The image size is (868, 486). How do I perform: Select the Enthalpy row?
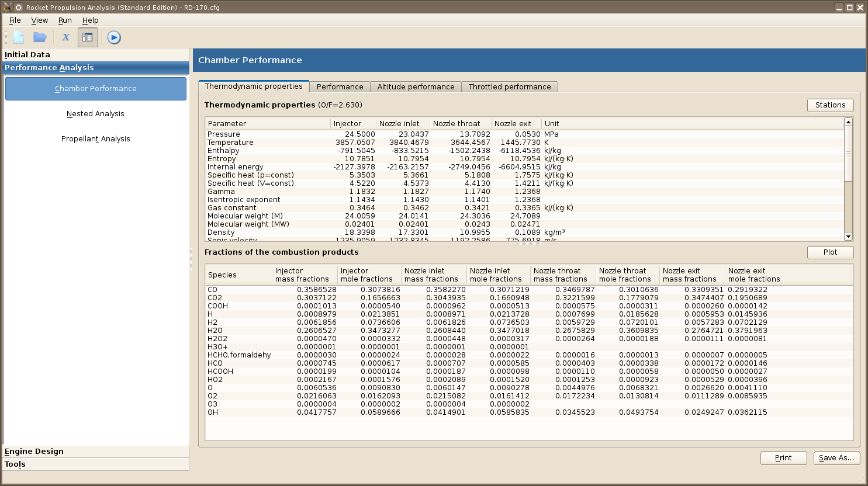click(524, 151)
